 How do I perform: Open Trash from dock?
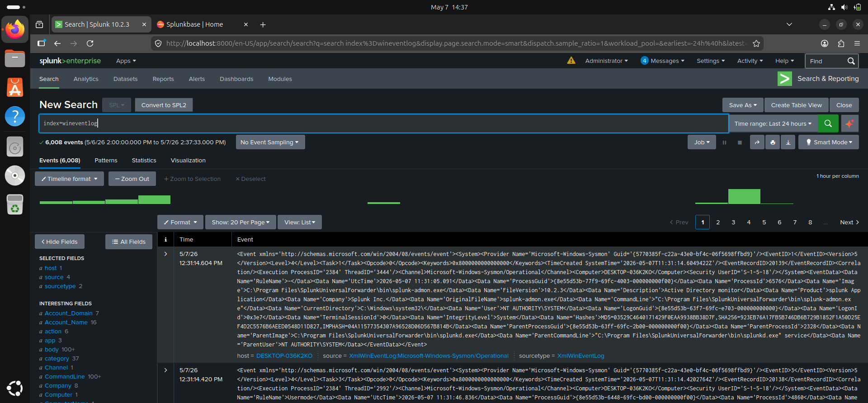pyautogui.click(x=15, y=204)
